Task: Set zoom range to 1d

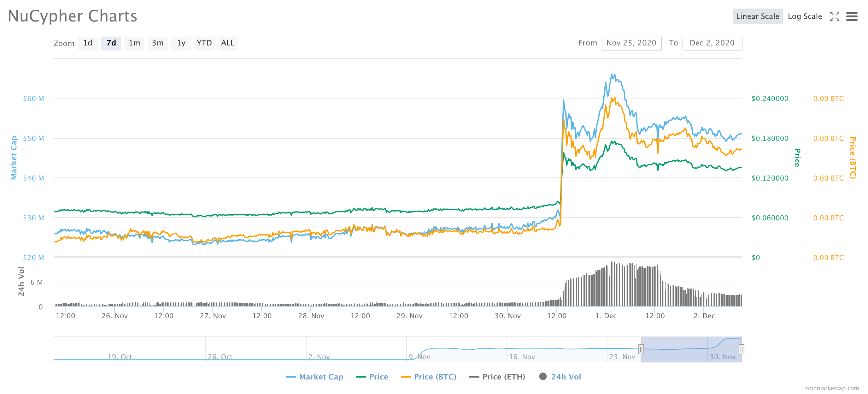Action: (x=88, y=43)
